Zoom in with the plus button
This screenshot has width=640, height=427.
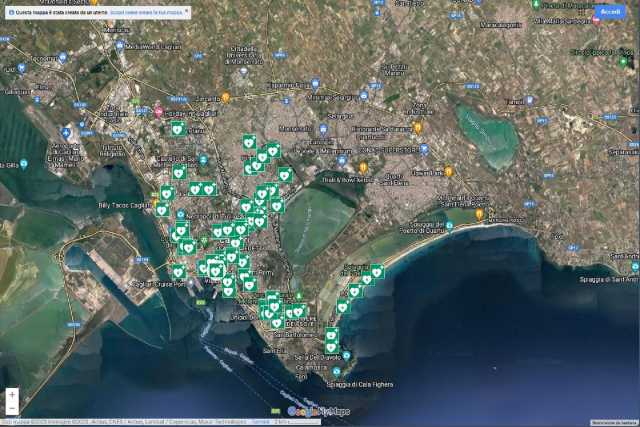12,395
